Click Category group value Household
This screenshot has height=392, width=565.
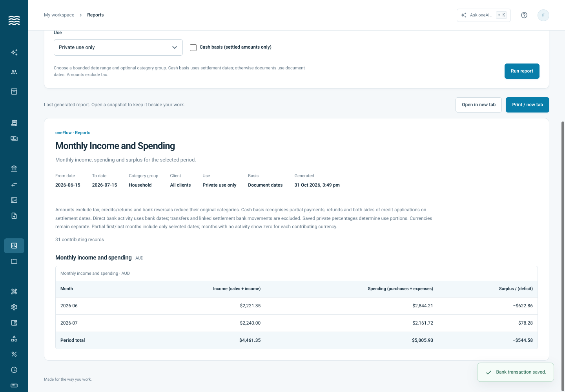140,185
